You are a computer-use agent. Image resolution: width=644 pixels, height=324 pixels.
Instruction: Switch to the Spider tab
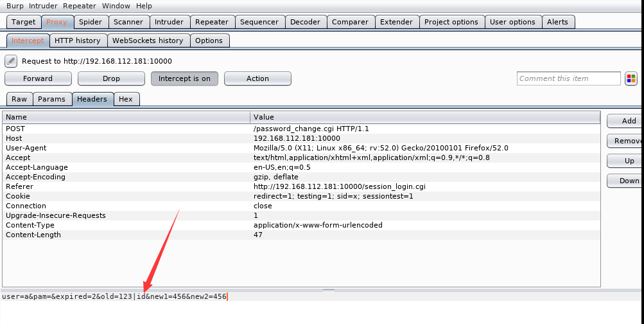coord(91,22)
